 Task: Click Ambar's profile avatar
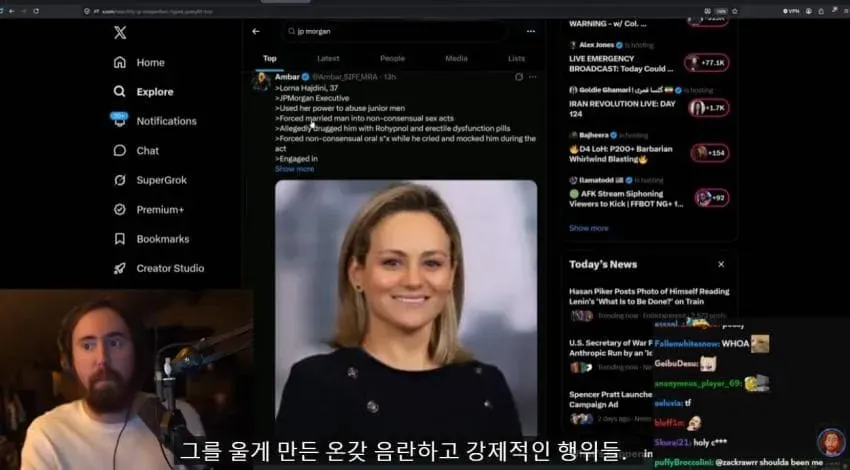click(x=261, y=81)
